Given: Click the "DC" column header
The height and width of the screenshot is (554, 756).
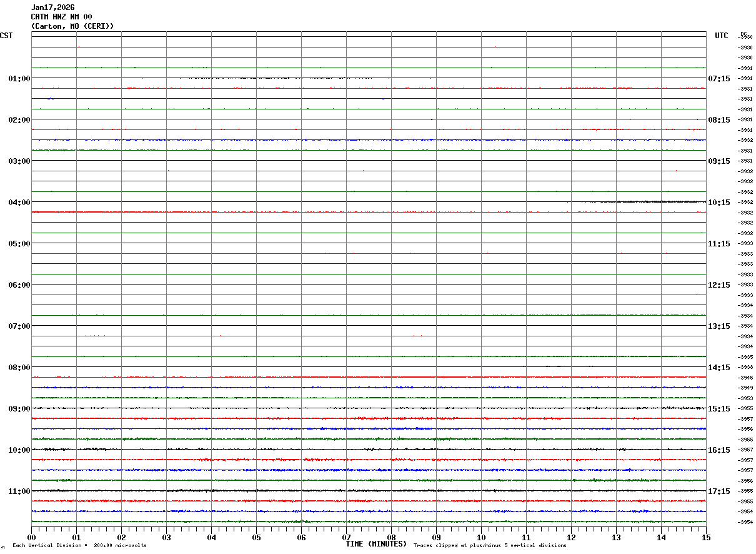Looking at the screenshot, I should 744,34.
